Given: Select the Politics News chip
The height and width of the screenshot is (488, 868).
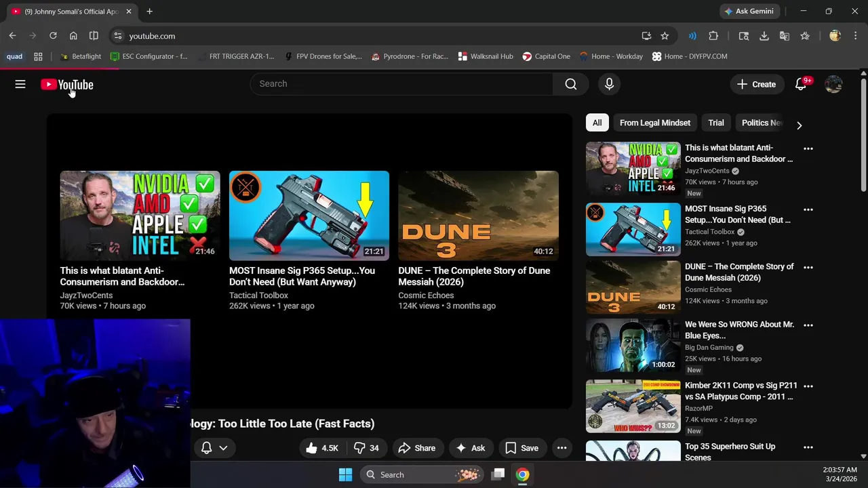Looking at the screenshot, I should pos(761,123).
